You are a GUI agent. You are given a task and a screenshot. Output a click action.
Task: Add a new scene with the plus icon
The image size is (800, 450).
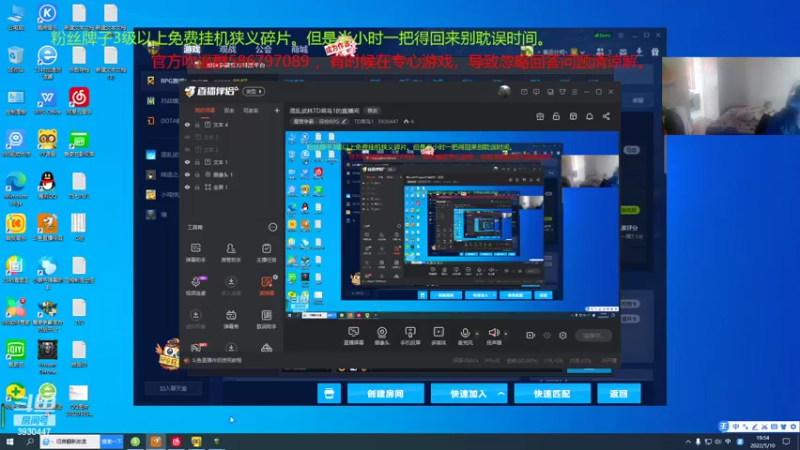[277, 110]
